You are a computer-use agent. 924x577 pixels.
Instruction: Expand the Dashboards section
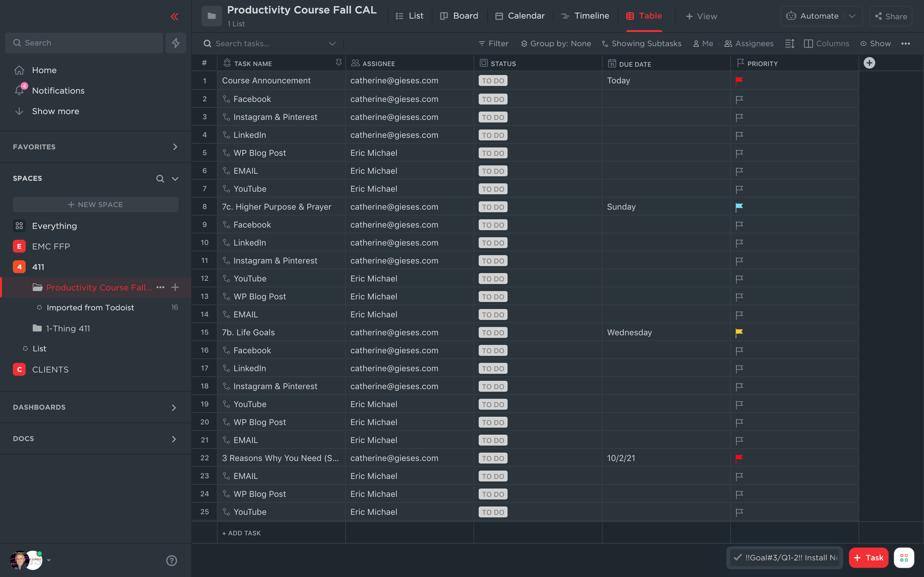pos(174,407)
